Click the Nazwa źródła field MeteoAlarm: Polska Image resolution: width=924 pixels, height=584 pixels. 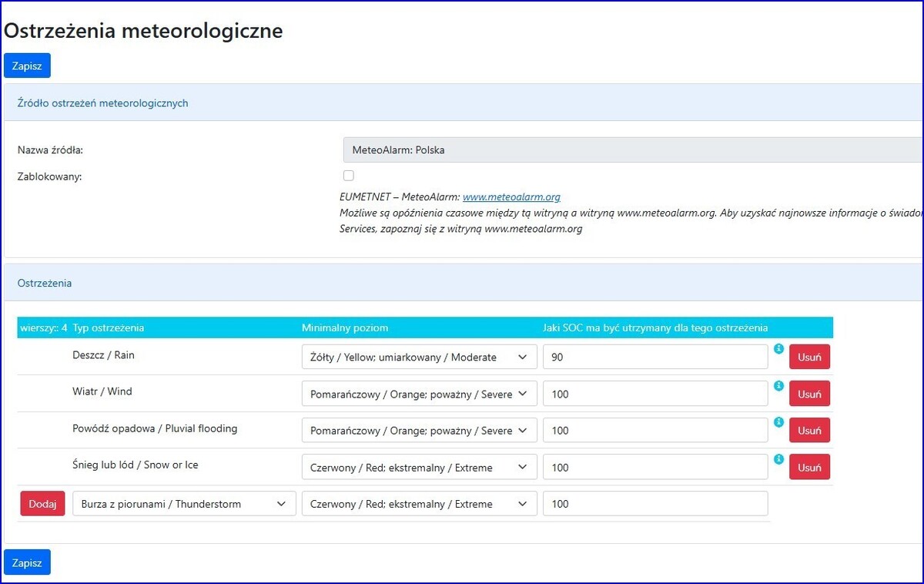(631, 150)
